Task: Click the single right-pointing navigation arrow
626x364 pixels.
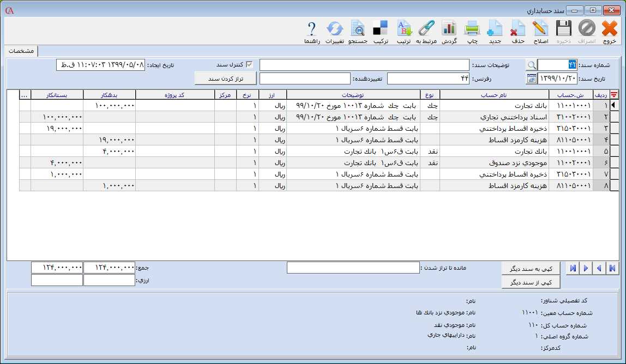Action: (586, 268)
